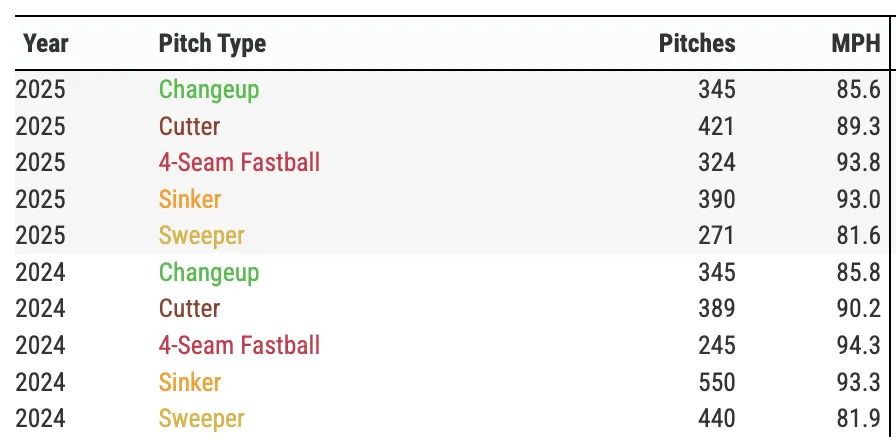Image resolution: width=896 pixels, height=444 pixels.
Task: Sort the table by MPH header
Action: pyautogui.click(x=857, y=44)
